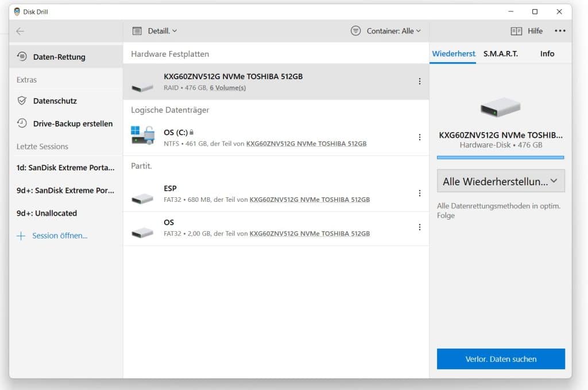Click the blue disk usage bar
The width and height of the screenshot is (588, 390).
point(501,157)
